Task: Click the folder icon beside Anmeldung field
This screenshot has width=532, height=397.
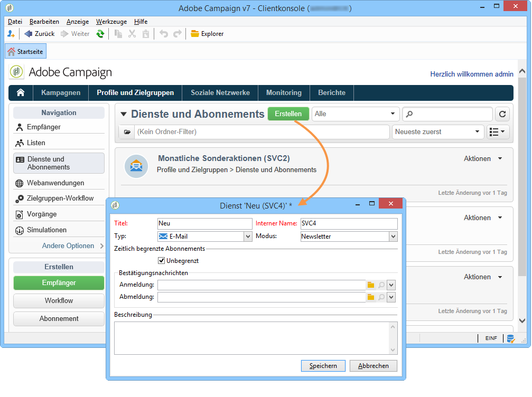Action: tap(371, 285)
